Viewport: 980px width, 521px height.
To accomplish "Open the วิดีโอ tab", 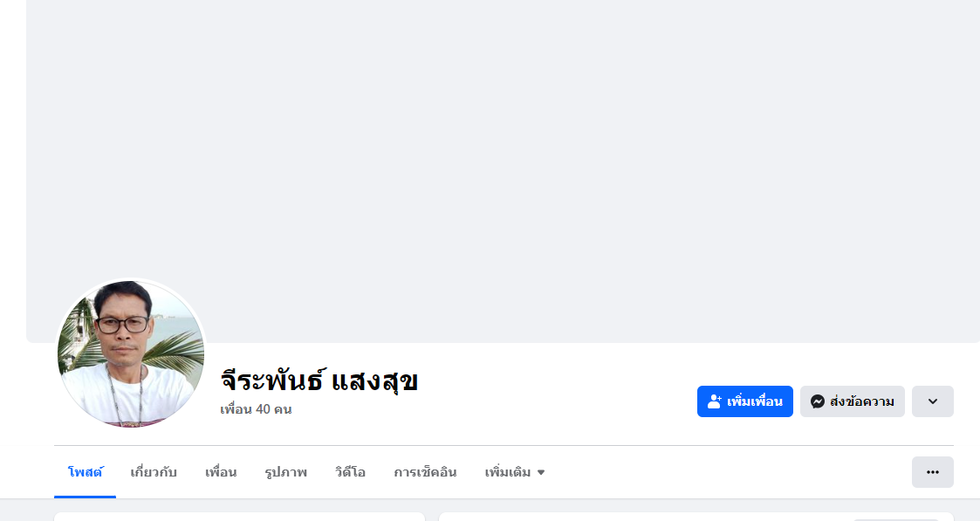I will (350, 472).
